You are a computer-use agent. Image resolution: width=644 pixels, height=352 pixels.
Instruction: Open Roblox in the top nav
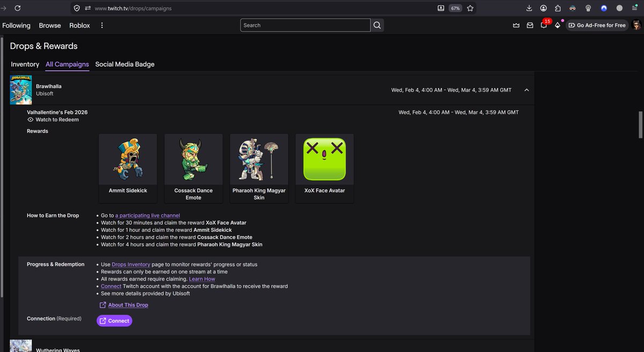[x=79, y=25]
